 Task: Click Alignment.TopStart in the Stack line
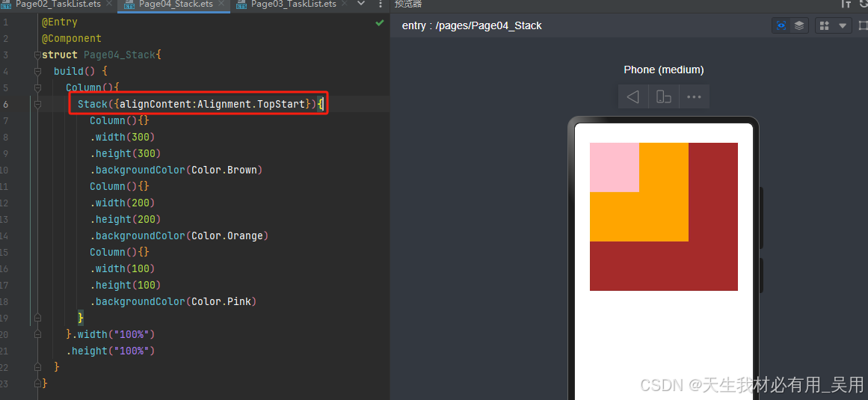coord(251,104)
